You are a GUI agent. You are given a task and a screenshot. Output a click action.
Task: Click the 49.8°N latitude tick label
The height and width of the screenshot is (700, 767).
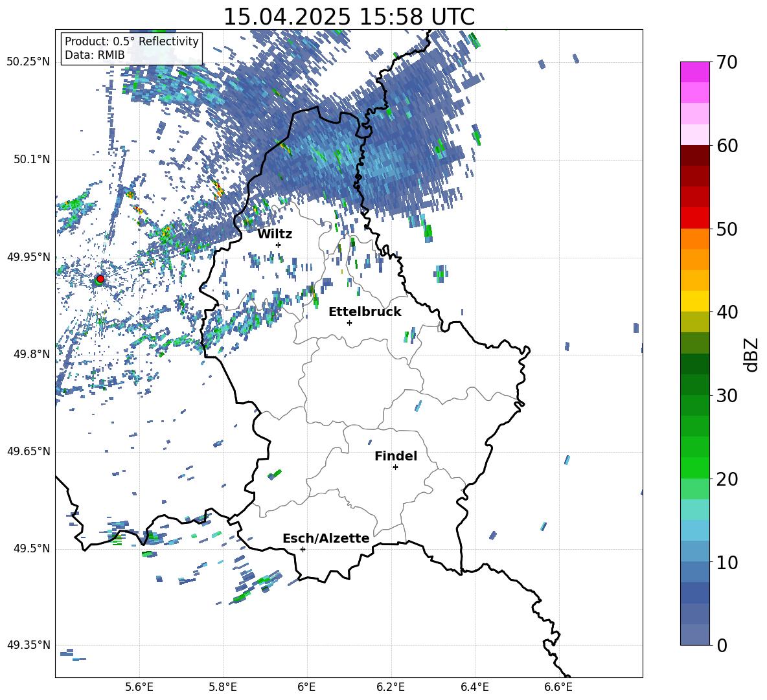(x=32, y=354)
